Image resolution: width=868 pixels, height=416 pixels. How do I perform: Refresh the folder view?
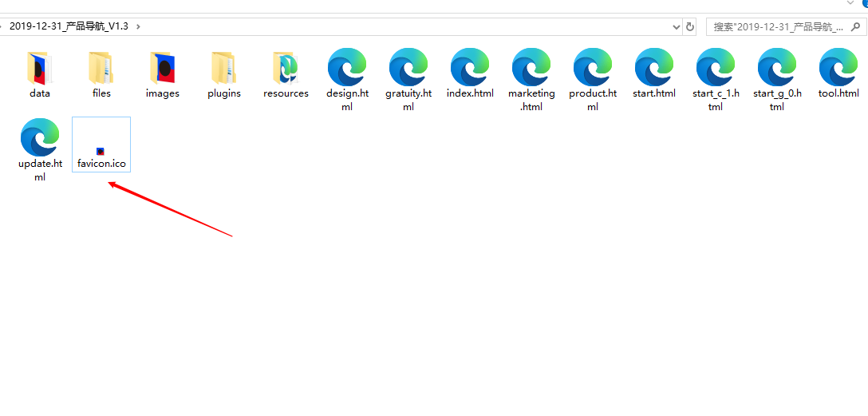pos(690,26)
